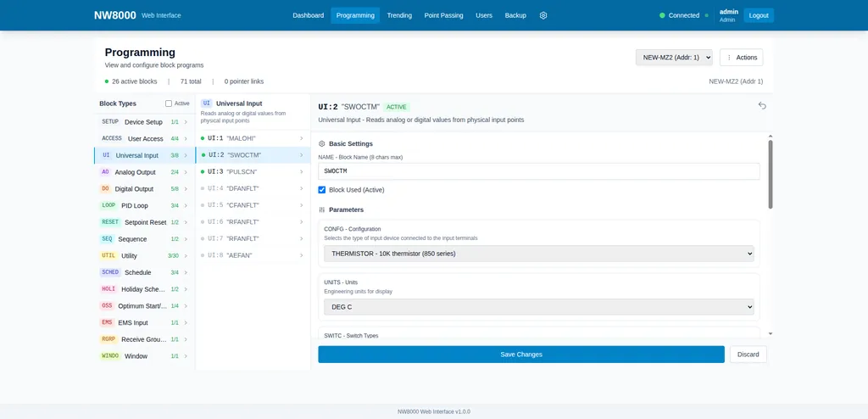
Task: Open the CONFG Configuration THERMISTOR dropdown
Action: tap(538, 254)
